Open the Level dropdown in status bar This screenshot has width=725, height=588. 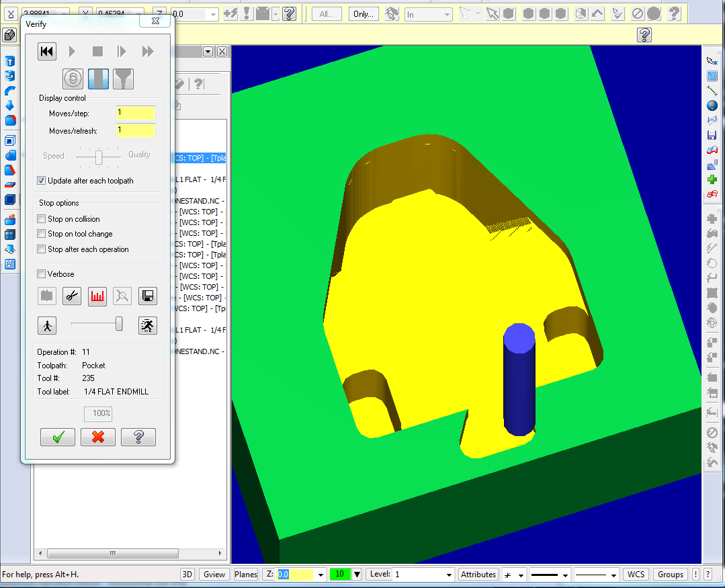(x=449, y=575)
